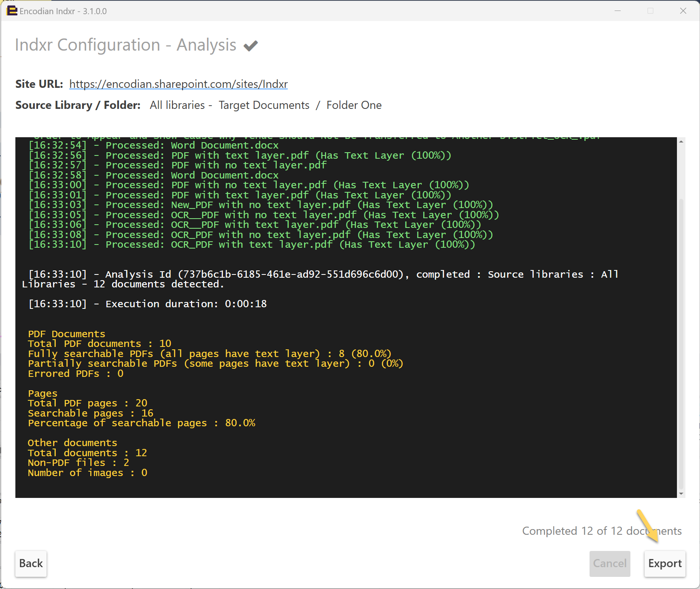Minimize the Encodian Indxr window
The height and width of the screenshot is (589, 700).
pyautogui.click(x=617, y=11)
